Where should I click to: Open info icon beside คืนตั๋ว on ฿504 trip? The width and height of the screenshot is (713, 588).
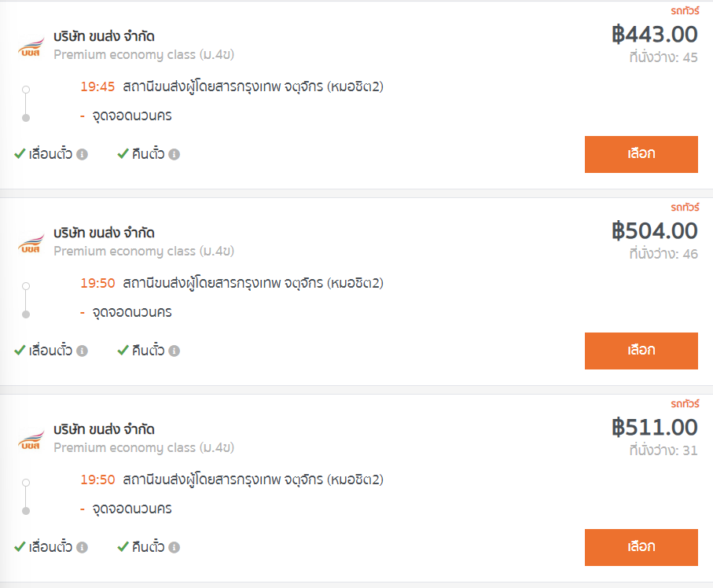pyautogui.click(x=175, y=351)
